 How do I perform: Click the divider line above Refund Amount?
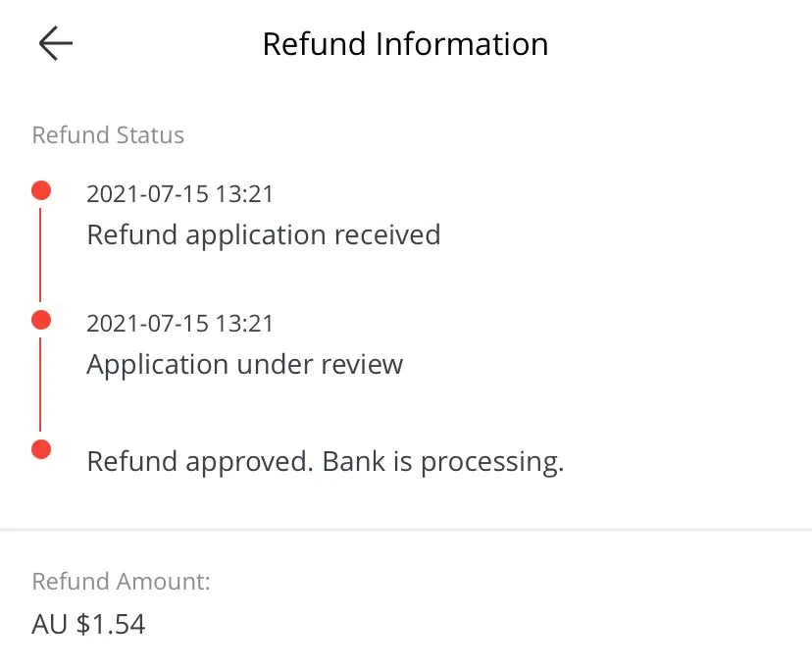[x=406, y=530]
